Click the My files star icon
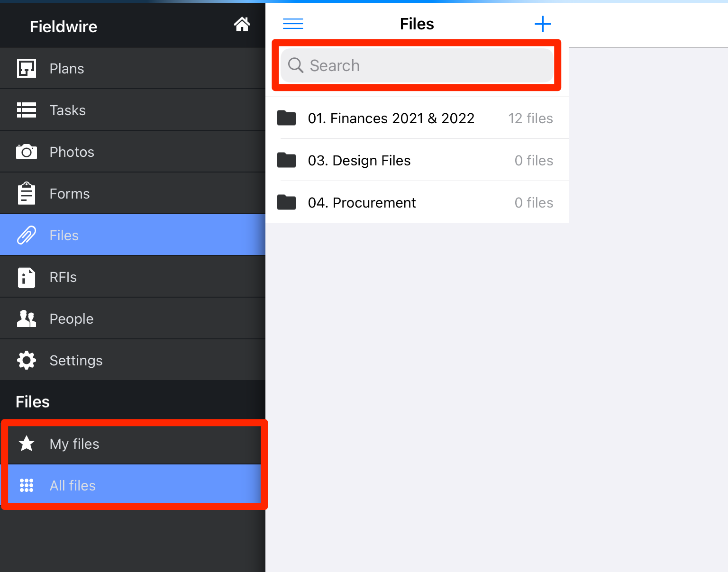 pos(27,444)
